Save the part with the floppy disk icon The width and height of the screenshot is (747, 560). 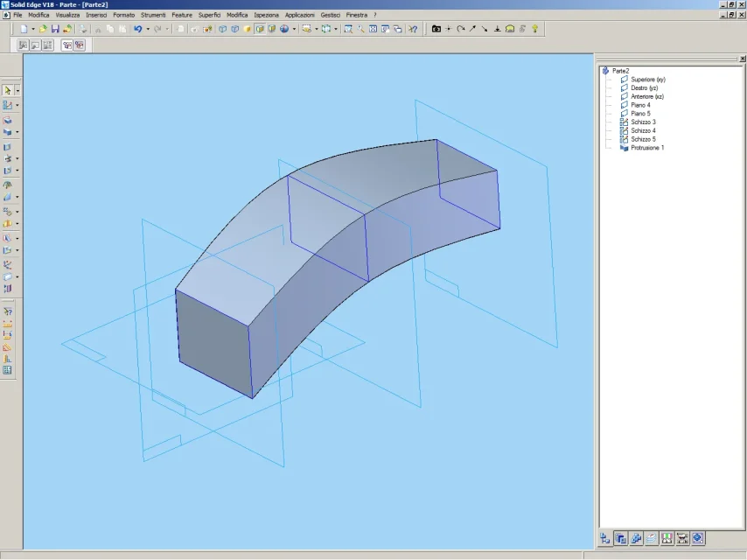pyautogui.click(x=55, y=29)
